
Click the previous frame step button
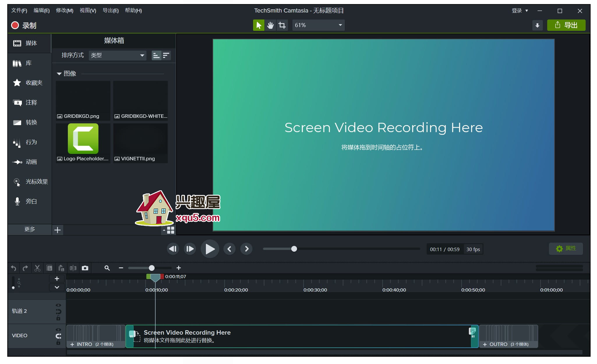(173, 249)
